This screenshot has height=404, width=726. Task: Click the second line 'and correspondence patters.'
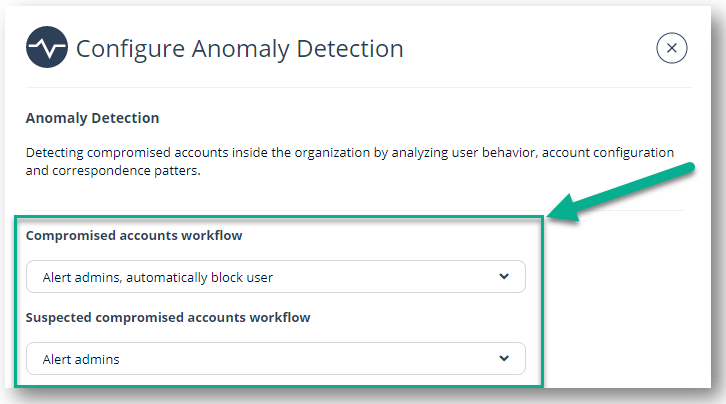point(113,171)
